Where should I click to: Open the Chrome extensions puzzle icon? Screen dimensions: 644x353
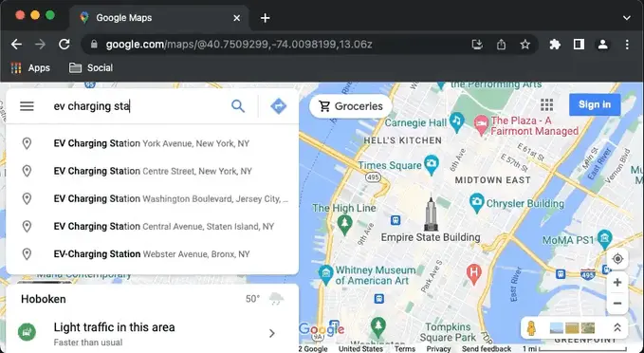pyautogui.click(x=555, y=44)
